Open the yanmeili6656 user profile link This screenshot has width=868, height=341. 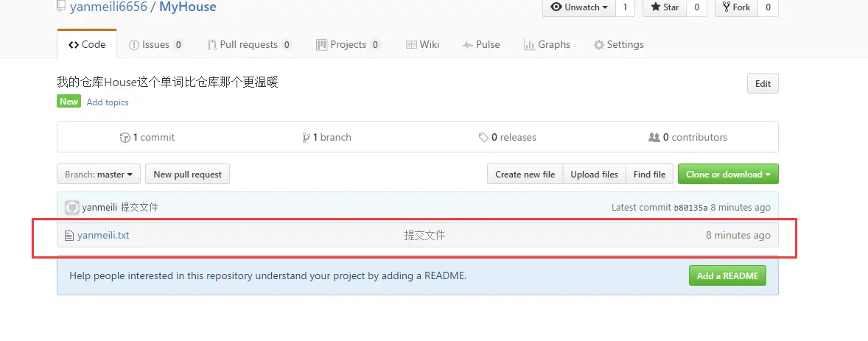pyautogui.click(x=108, y=7)
